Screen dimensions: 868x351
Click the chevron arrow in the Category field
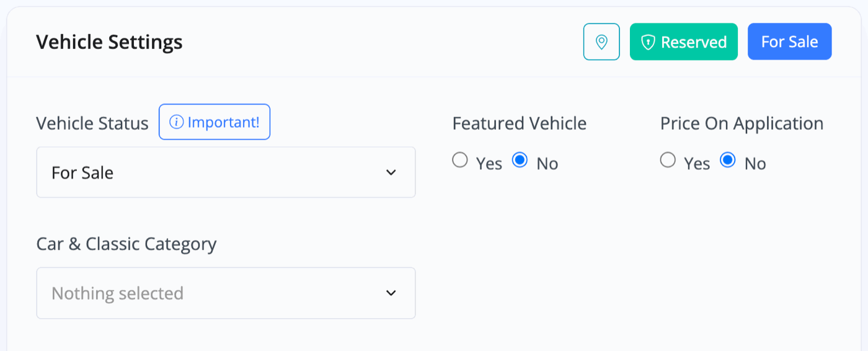391,293
